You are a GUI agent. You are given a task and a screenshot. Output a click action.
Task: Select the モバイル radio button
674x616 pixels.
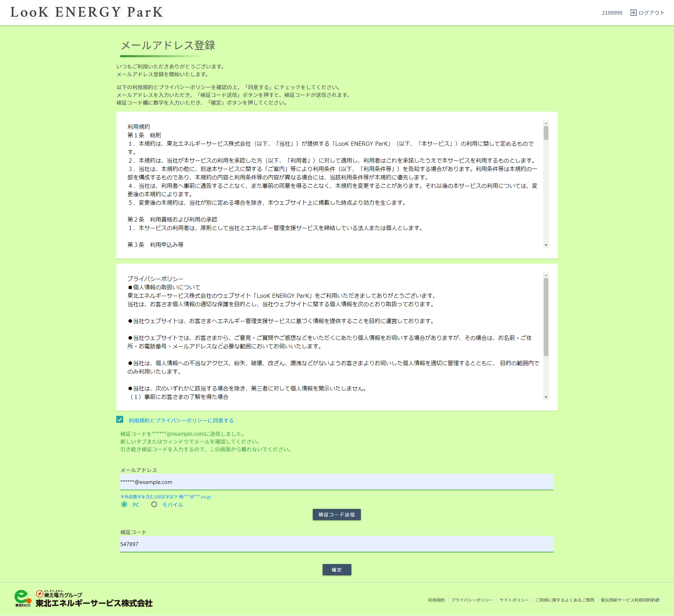(x=154, y=505)
